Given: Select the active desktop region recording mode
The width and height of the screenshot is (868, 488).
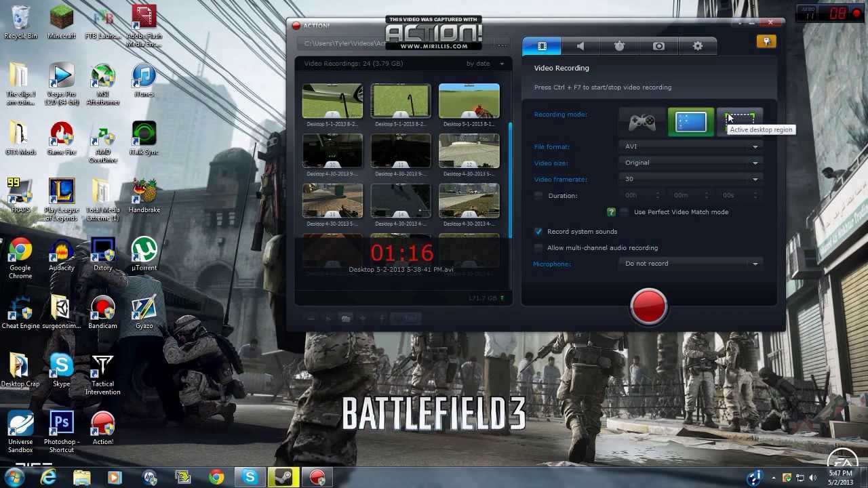Looking at the screenshot, I should (740, 121).
